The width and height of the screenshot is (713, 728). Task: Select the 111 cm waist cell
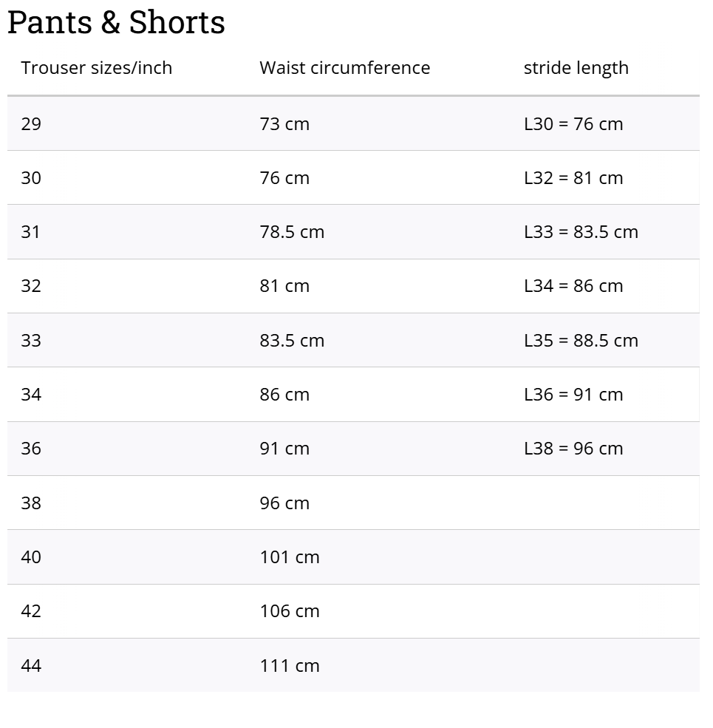290,666
